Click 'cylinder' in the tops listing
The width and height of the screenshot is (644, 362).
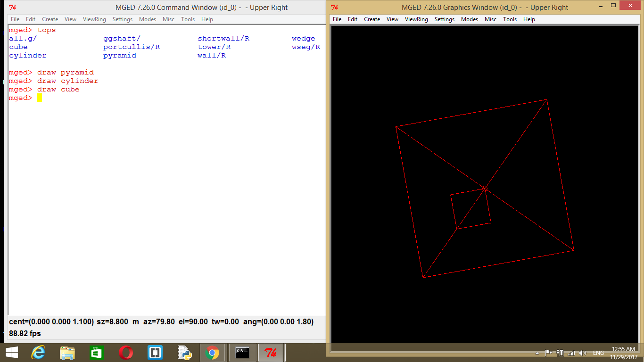pos(28,56)
